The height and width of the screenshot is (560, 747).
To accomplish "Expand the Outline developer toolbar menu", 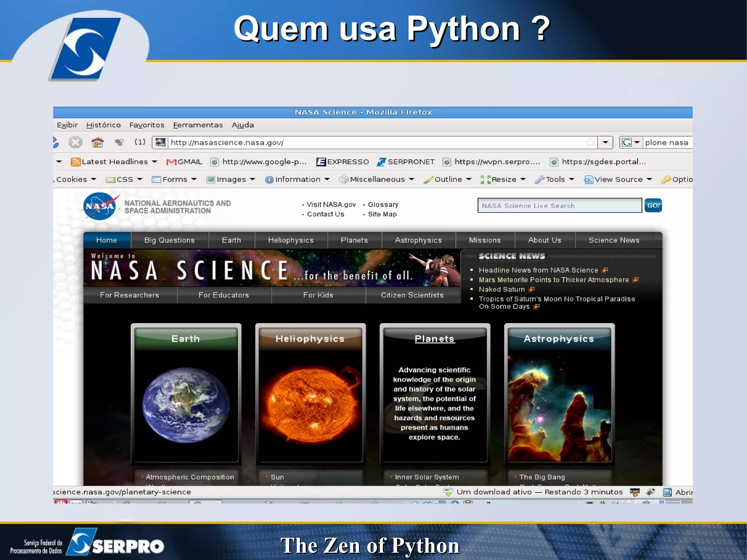I will tap(448, 179).
